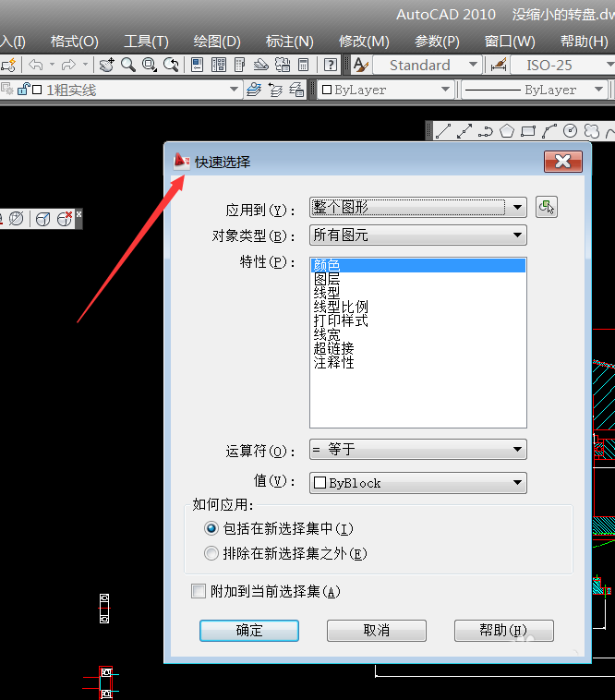
Task: Open the ISO-25 dimension style dropdown
Action: pos(609,66)
